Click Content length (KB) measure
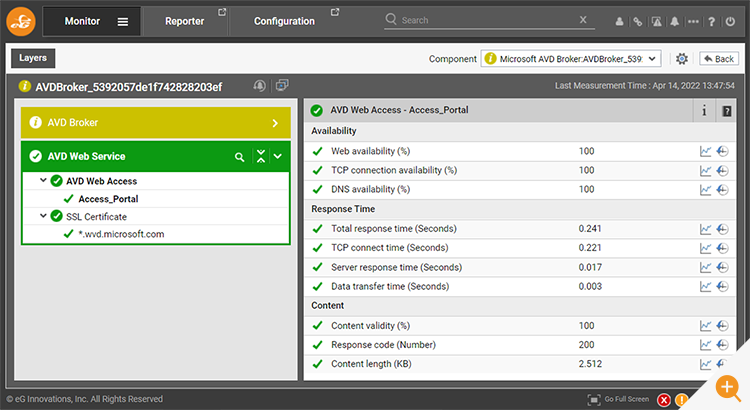Image resolution: width=750 pixels, height=410 pixels. 371,364
